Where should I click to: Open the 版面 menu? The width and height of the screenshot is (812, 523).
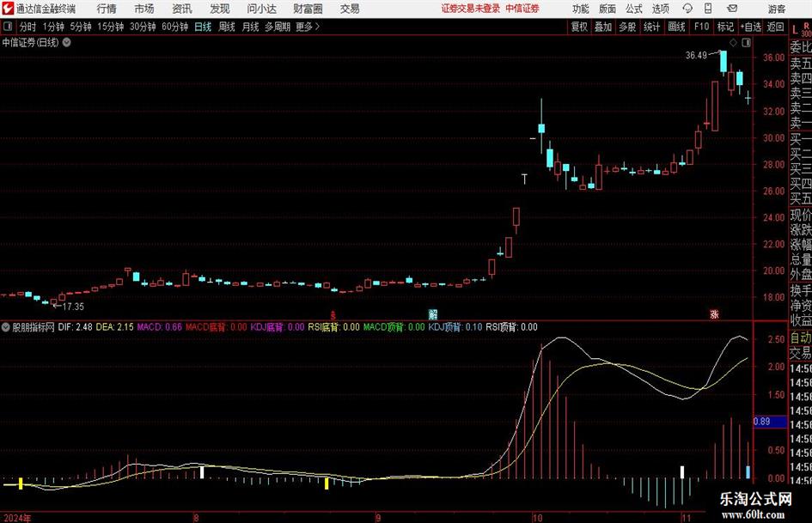[607, 9]
